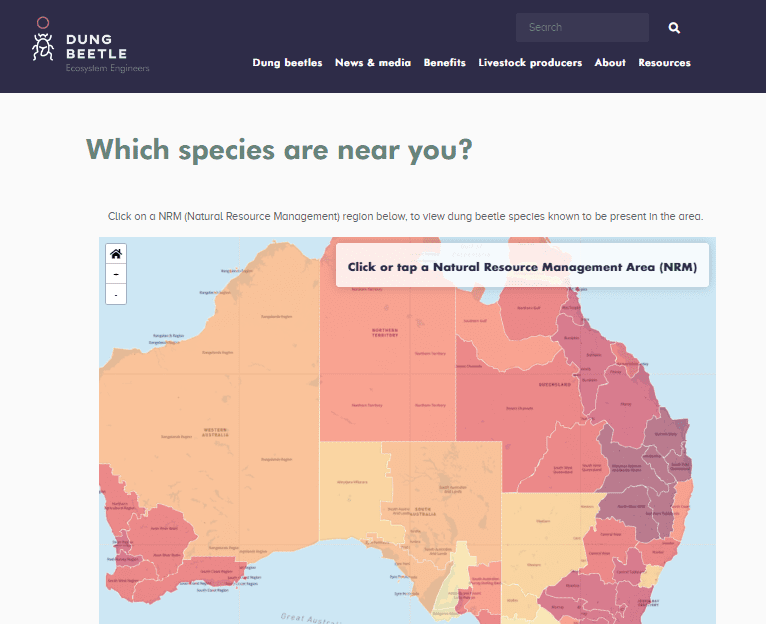Image resolution: width=766 pixels, height=624 pixels.
Task: Open the Benefits menu item
Action: 444,62
